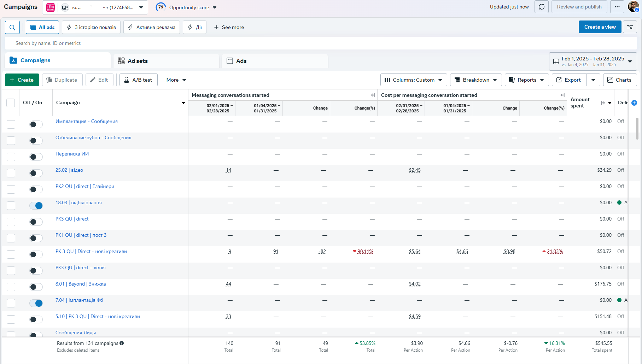642x364 pixels.
Task: Click the $176.75 amount spent value
Action: (603, 284)
